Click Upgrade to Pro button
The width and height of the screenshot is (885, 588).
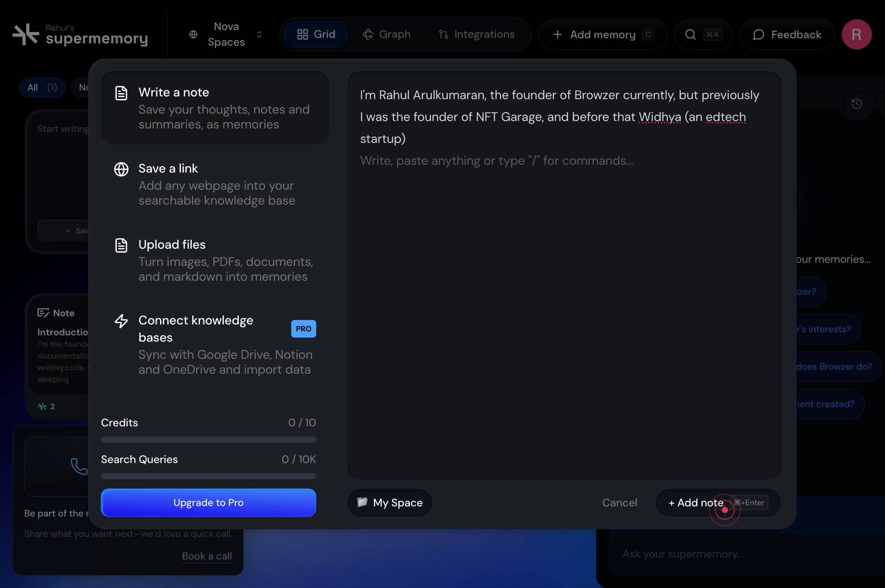(x=209, y=502)
